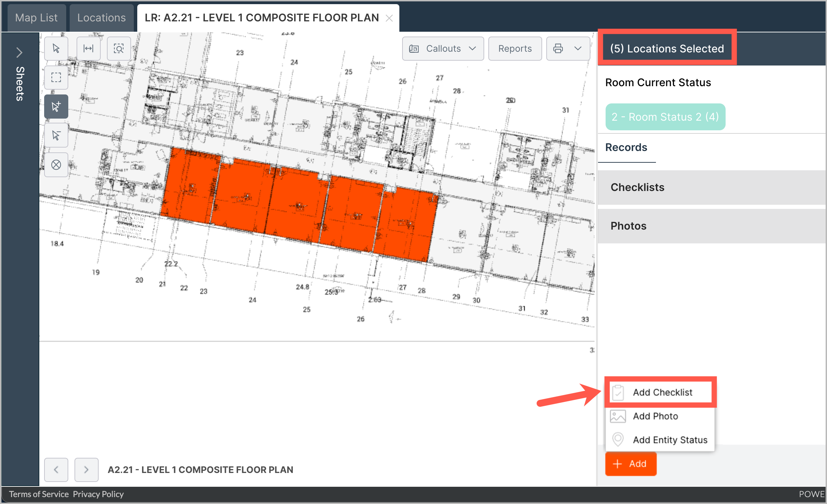Click the printer icon
Viewport: 827px width, 504px height.
tap(558, 49)
